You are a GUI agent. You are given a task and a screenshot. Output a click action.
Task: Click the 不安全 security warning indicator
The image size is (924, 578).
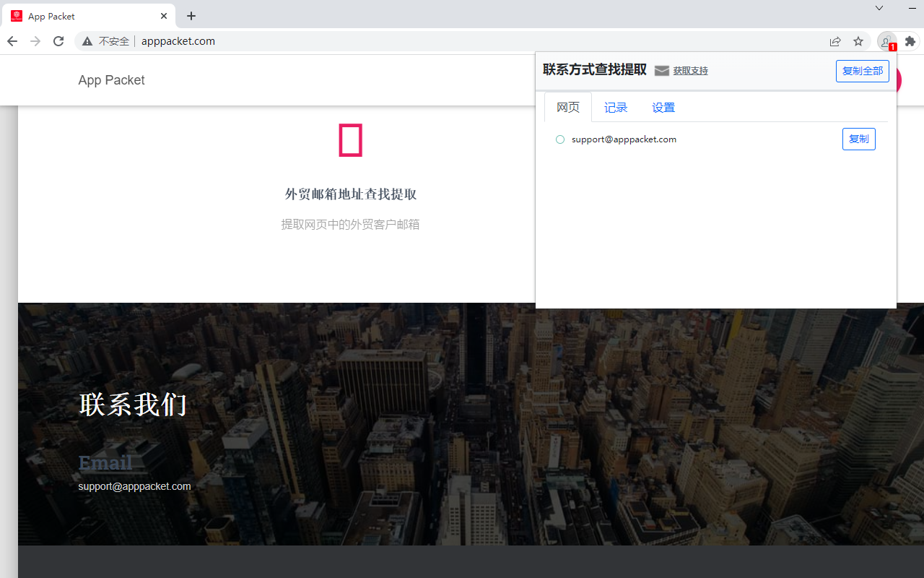pyautogui.click(x=112, y=41)
